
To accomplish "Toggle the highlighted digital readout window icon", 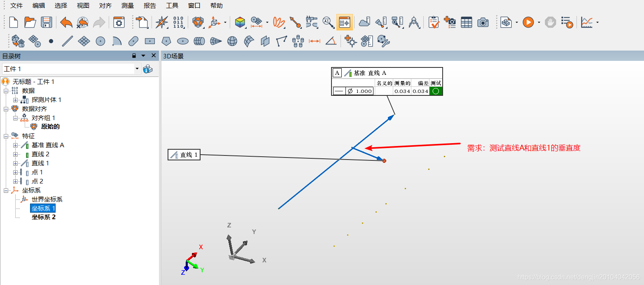I will tap(345, 22).
